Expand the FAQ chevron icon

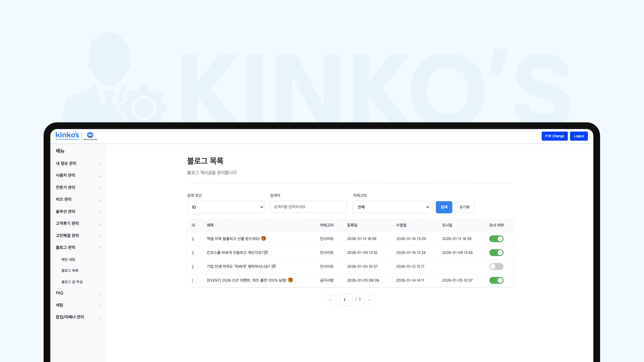[99, 294]
